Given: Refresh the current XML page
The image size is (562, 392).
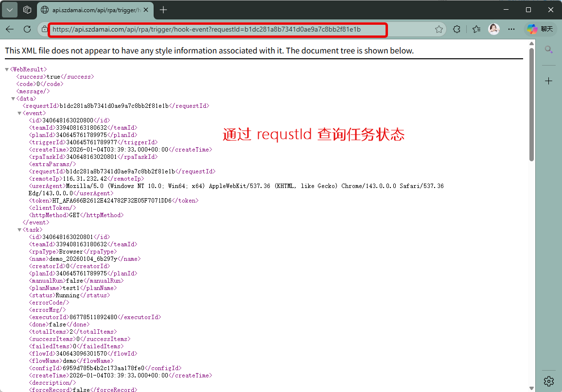Looking at the screenshot, I should coord(27,29).
